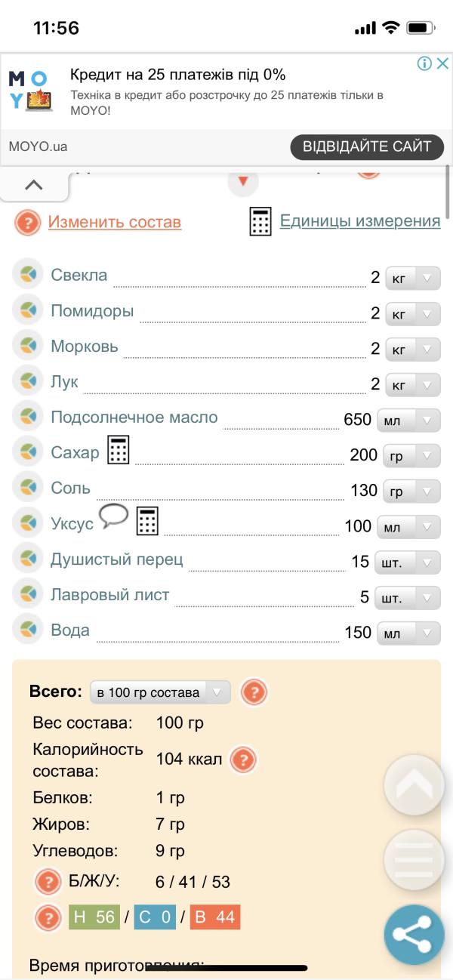Tap the round scroll-to-top arrow button
The image size is (453, 980).
414,785
